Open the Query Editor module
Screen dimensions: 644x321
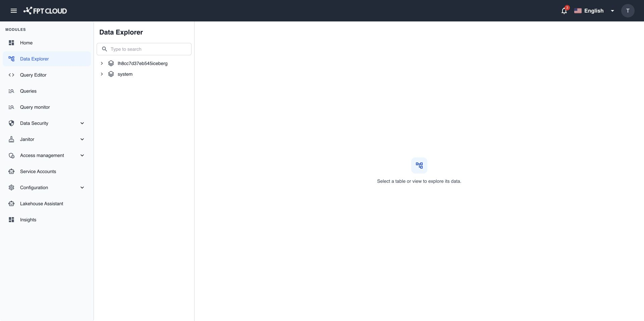click(47, 75)
